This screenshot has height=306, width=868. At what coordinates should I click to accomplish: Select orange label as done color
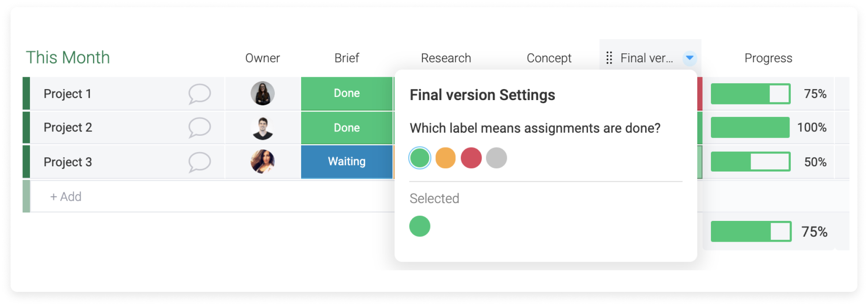[445, 158]
